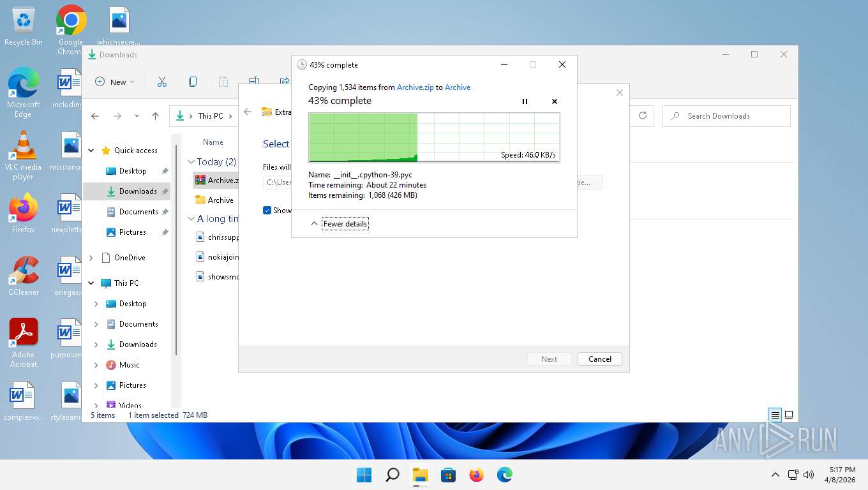Open the whichsecre image on desktop
The width and height of the screenshot is (868, 490).
(x=119, y=27)
